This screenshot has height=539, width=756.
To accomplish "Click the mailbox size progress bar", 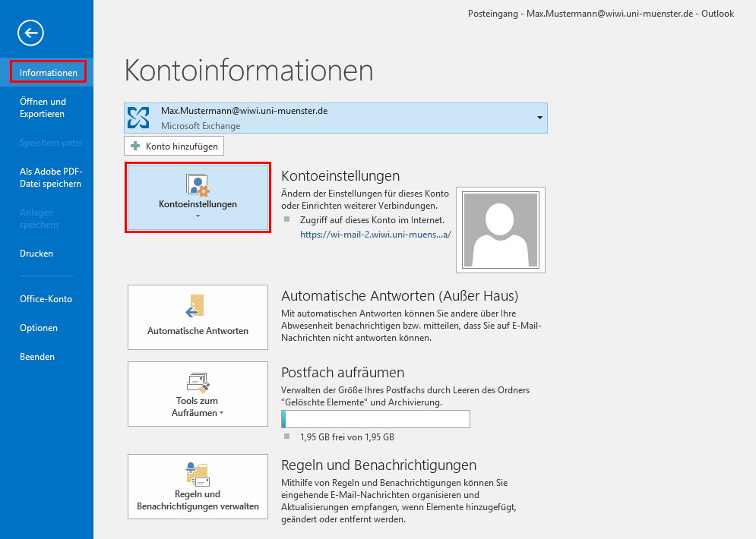I will [x=375, y=419].
